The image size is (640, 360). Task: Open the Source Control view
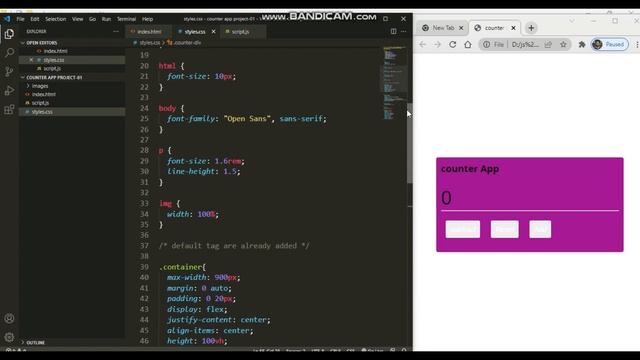[x=9, y=71]
